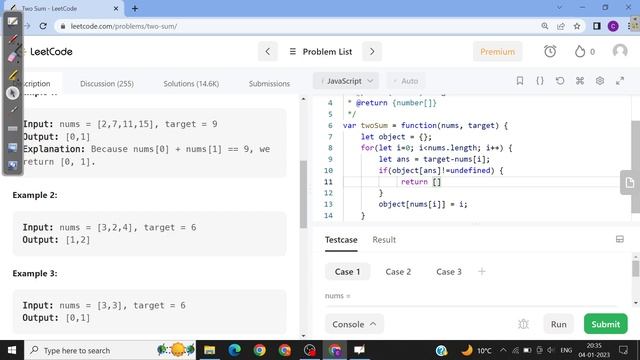Click the editor bookmark icon

520,81
